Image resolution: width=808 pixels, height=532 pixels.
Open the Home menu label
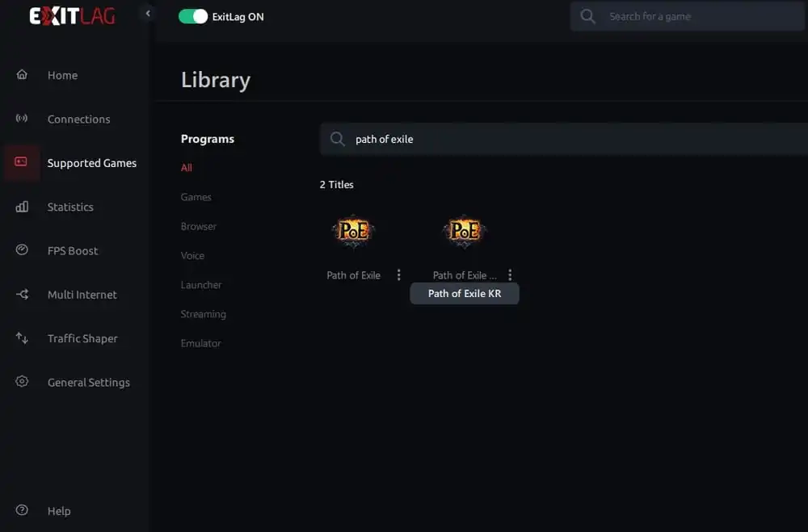click(62, 75)
